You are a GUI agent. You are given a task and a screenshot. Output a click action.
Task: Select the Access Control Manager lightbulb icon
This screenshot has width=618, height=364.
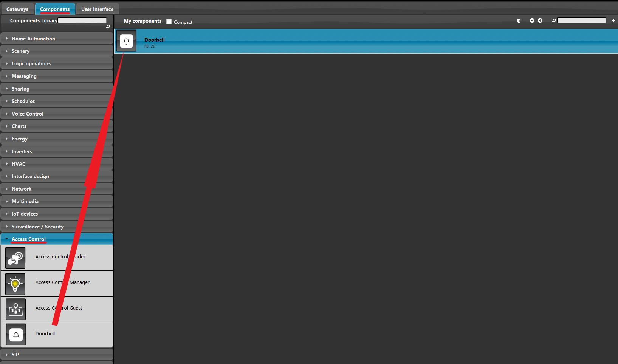pos(15,284)
